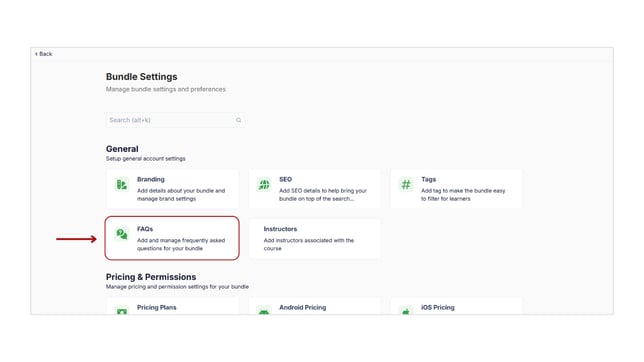The image size is (644, 362).
Task: Click 'Add instructors associated with the course' text
Action: (308, 244)
